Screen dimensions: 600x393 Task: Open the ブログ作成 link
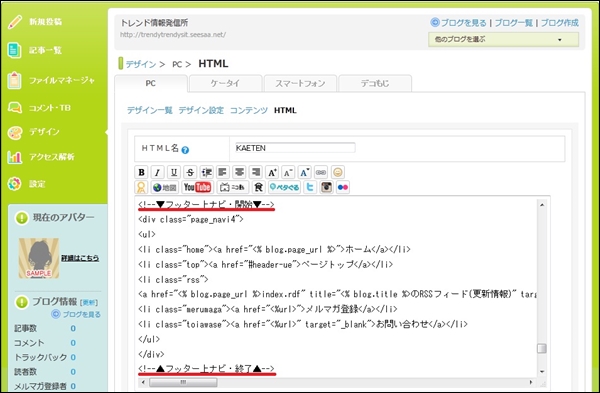[x=559, y=23]
